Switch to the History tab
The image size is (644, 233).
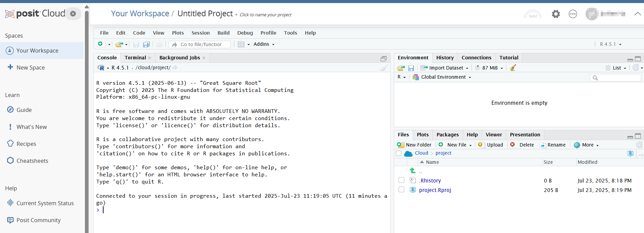coord(445,58)
